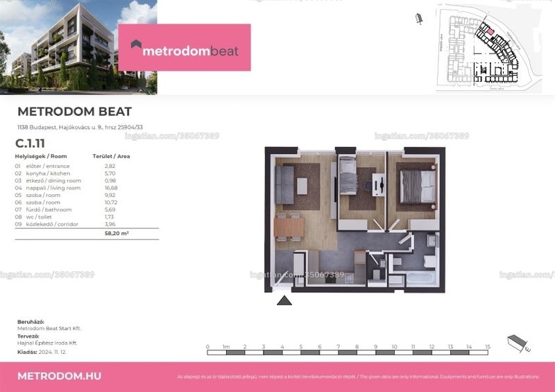Select Hajnal Építész Iroda Kft. text
Screen dimensions: 555x392
[47, 343]
